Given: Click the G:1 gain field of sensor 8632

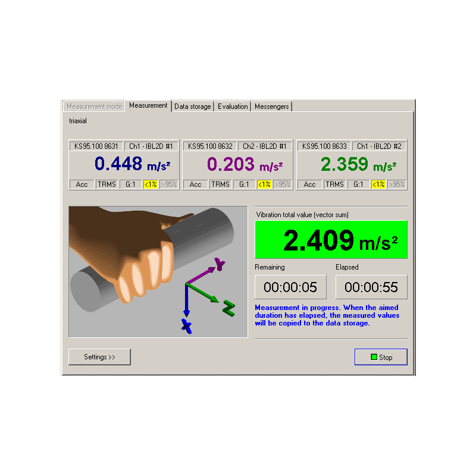Looking at the screenshot, I should pyautogui.click(x=244, y=184).
